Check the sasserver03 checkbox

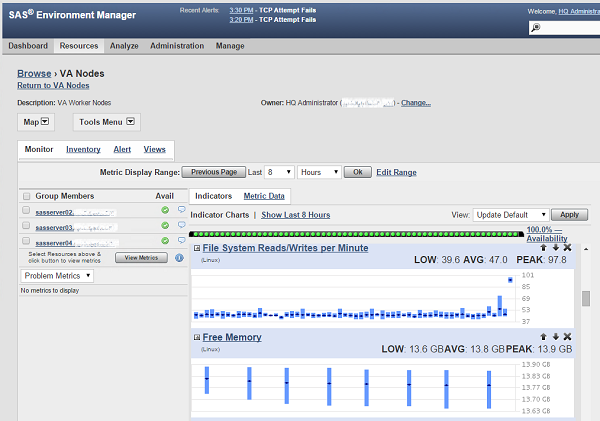click(26, 225)
